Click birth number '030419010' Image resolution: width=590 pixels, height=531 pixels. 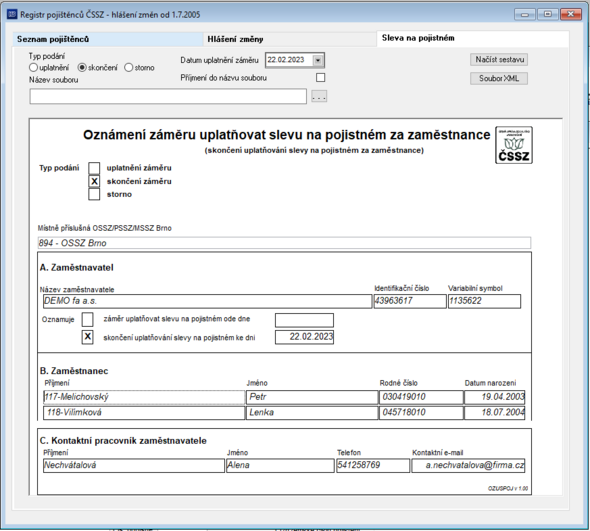click(x=421, y=397)
